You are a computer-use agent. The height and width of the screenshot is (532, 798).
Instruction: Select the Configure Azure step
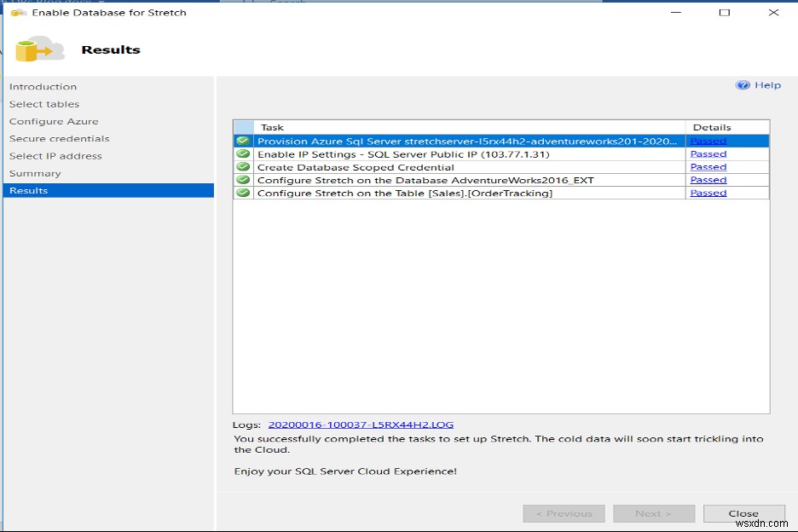[54, 121]
